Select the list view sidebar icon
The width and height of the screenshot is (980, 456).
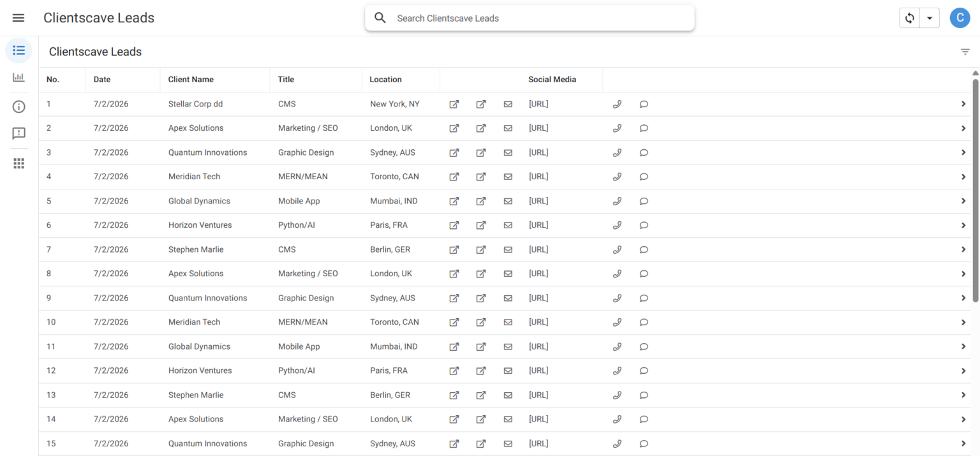click(x=19, y=50)
